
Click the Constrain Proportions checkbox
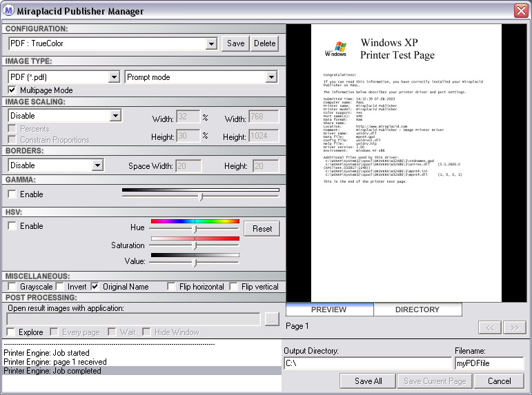12,140
